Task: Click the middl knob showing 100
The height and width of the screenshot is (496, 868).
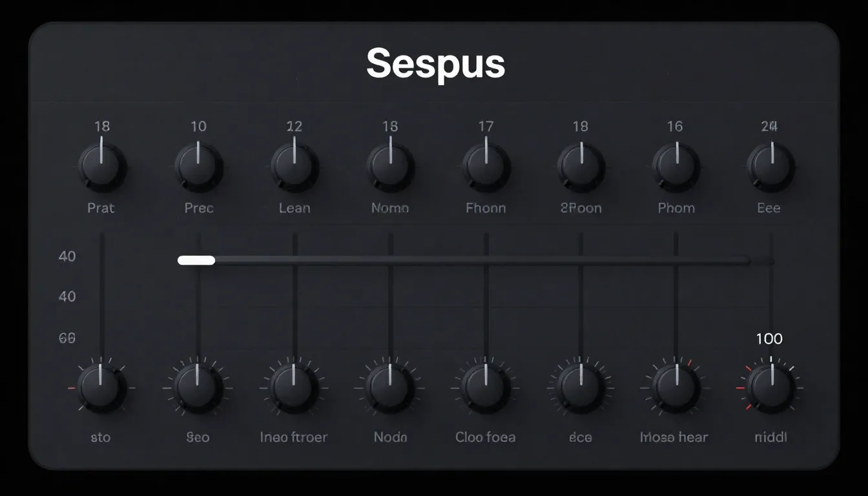Action: point(770,387)
